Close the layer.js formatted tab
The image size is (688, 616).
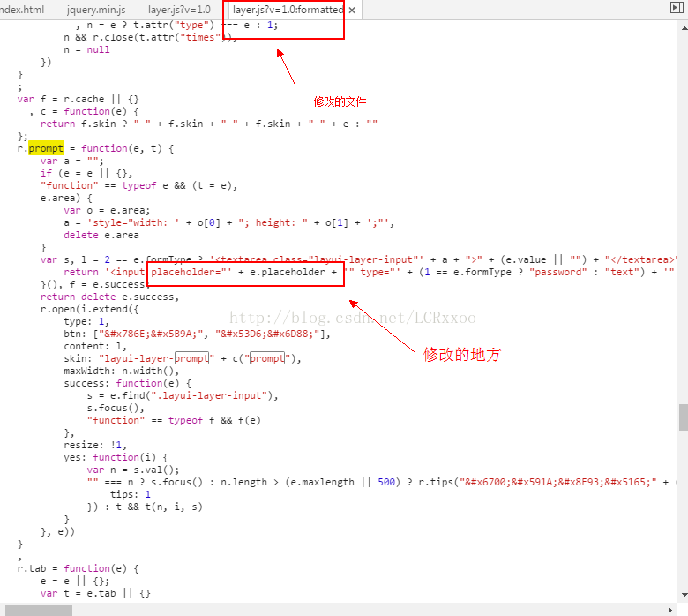352,10
